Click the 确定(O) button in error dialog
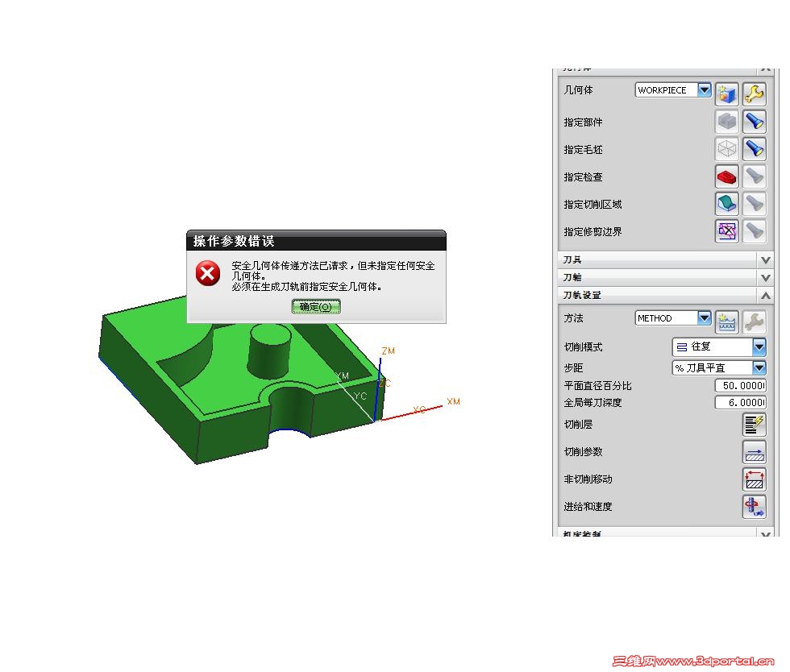Screen dimensions: 790x672 pyautogui.click(x=316, y=306)
